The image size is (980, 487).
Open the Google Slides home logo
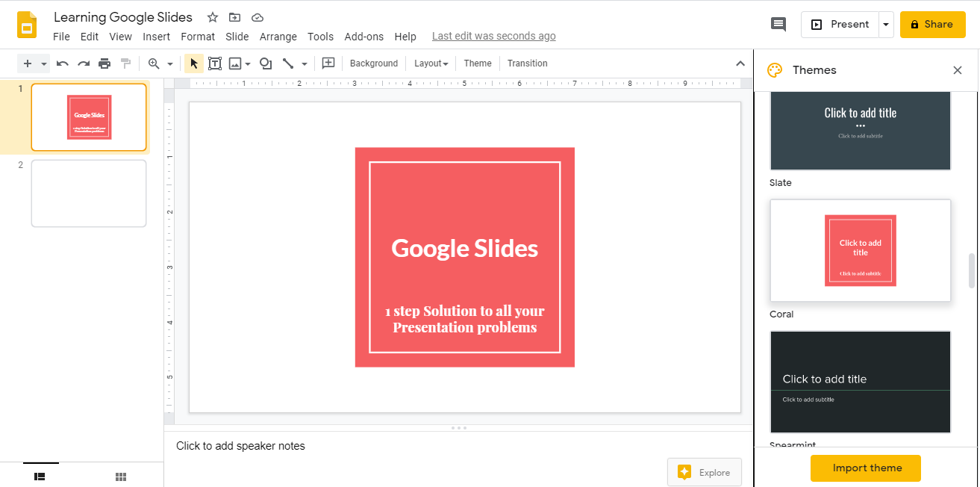(x=27, y=25)
